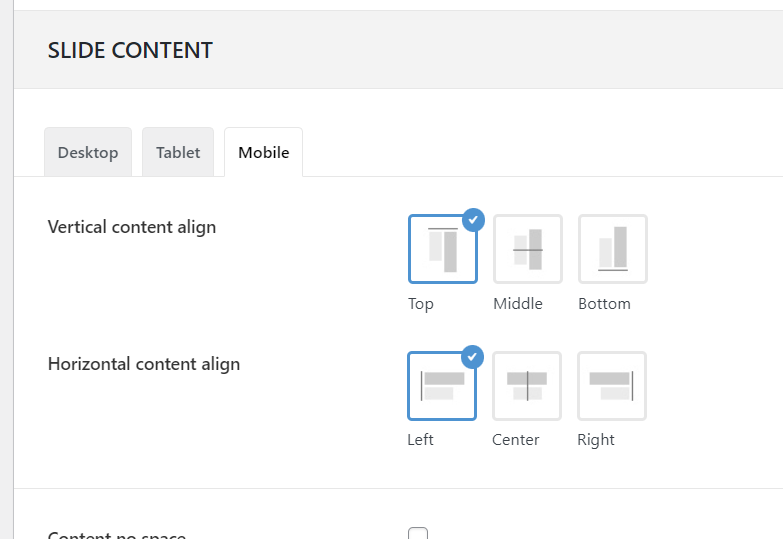
Task: Click the "Bottom" text label
Action: pos(604,304)
